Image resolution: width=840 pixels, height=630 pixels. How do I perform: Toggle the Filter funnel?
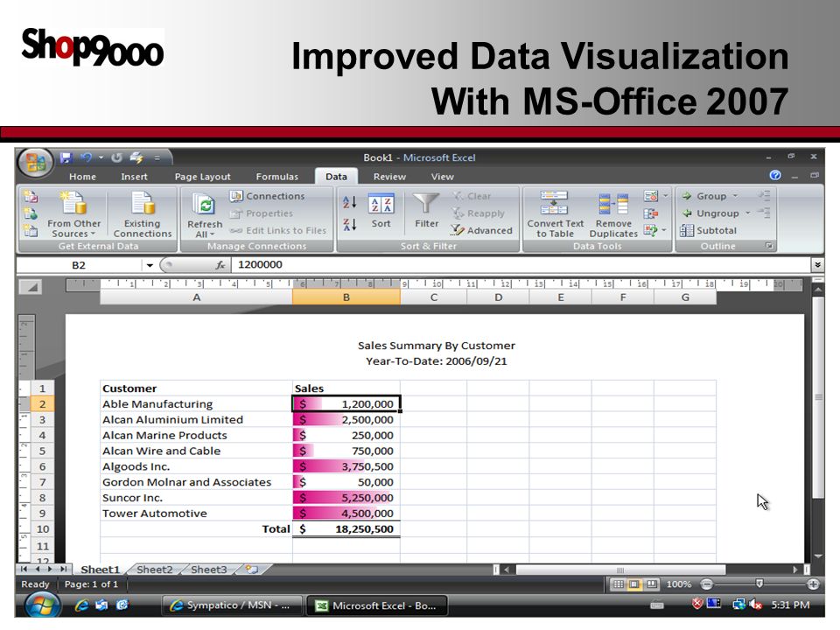coord(426,211)
